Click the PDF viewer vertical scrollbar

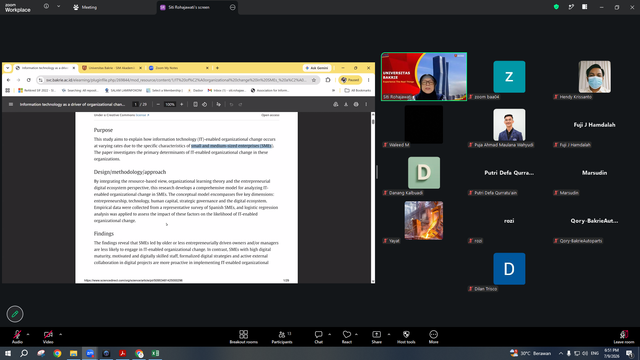pyautogui.click(x=373, y=198)
